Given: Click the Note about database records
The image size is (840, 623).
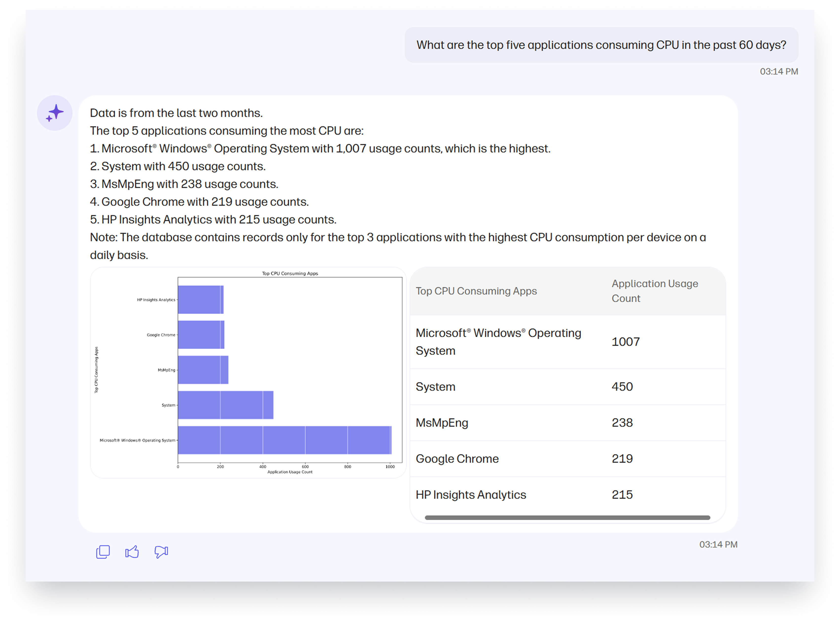Looking at the screenshot, I should point(398,246).
